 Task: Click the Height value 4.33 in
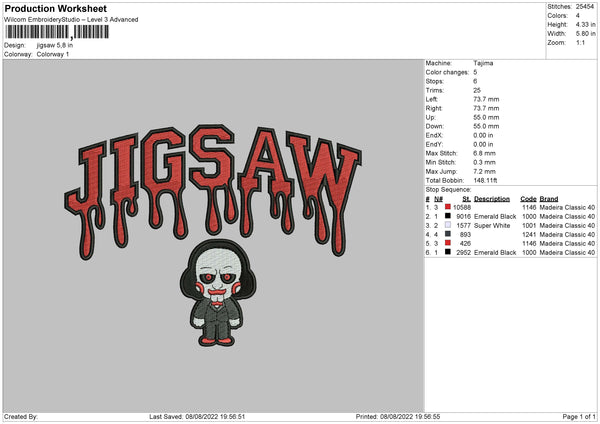click(x=585, y=24)
